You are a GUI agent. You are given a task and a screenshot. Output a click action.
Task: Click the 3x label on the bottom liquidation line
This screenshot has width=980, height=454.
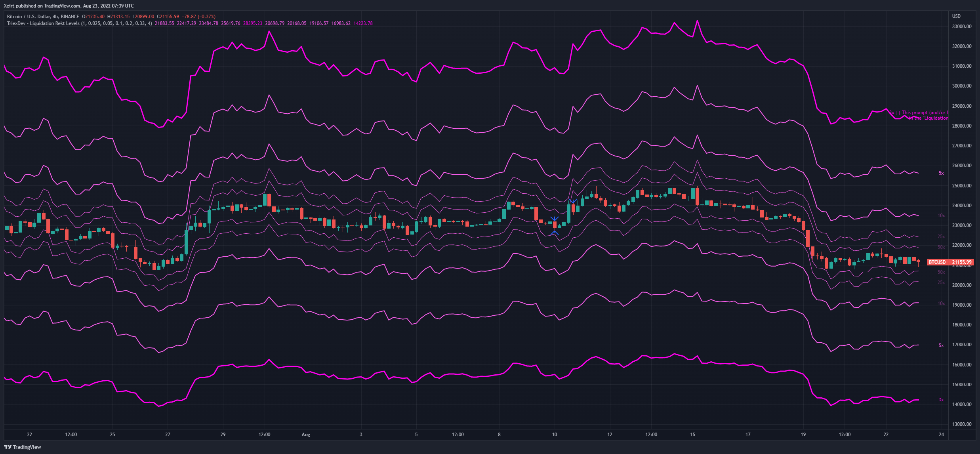pos(941,400)
